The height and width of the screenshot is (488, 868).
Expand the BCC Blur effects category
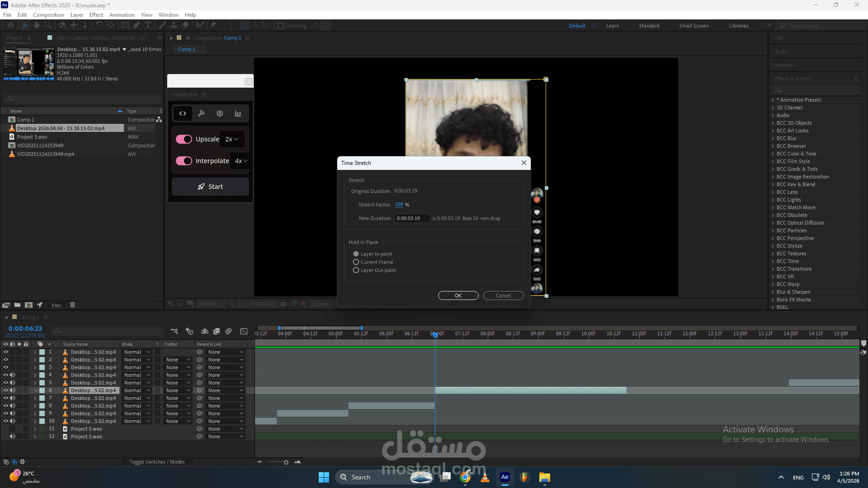click(x=773, y=138)
